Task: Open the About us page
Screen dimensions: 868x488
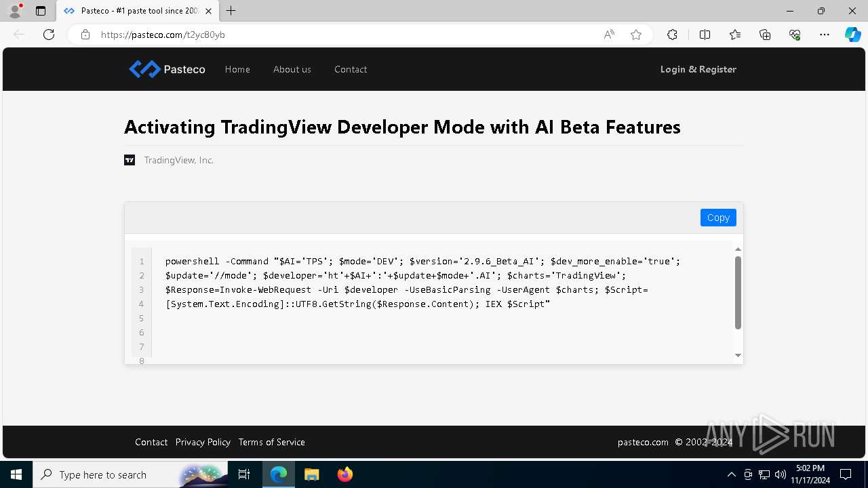Action: [x=292, y=69]
